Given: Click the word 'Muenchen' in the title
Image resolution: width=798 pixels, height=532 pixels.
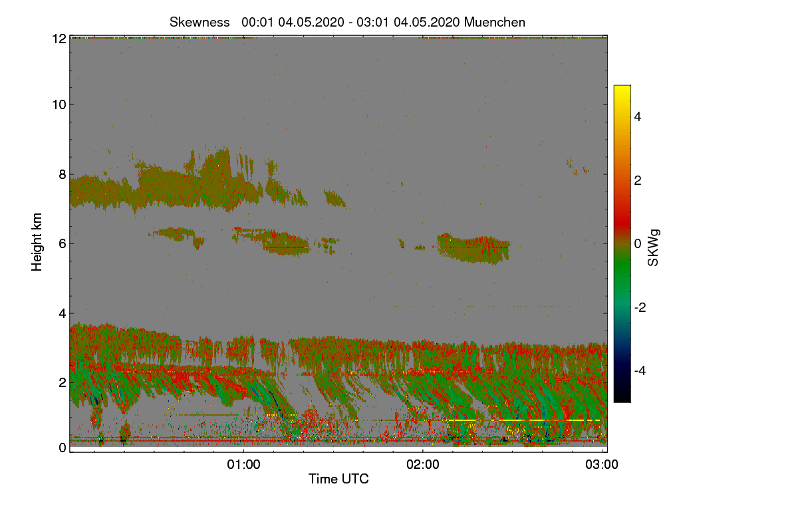Looking at the screenshot, I should 495,22.
